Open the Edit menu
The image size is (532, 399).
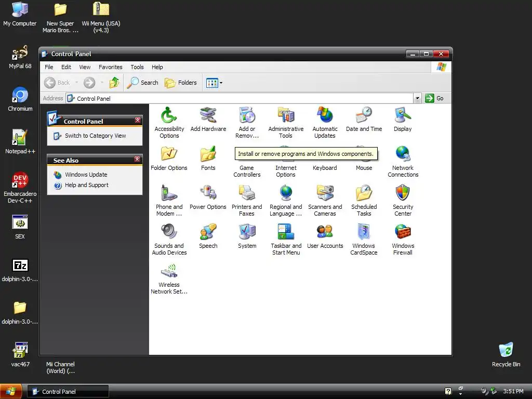[x=66, y=67]
